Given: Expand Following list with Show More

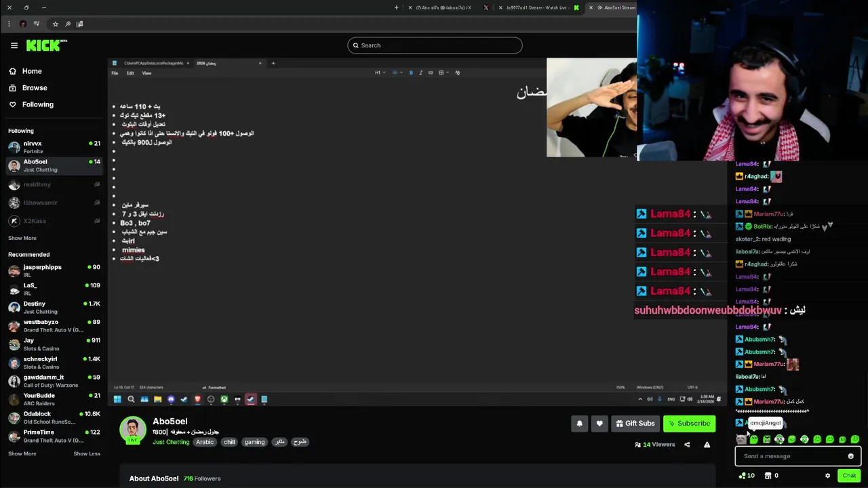Looking at the screenshot, I should pyautogui.click(x=22, y=238).
